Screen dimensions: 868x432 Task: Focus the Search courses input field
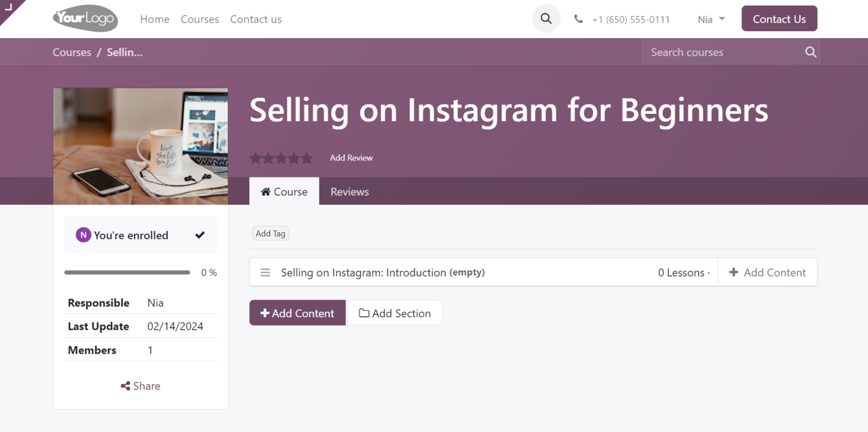tap(722, 52)
